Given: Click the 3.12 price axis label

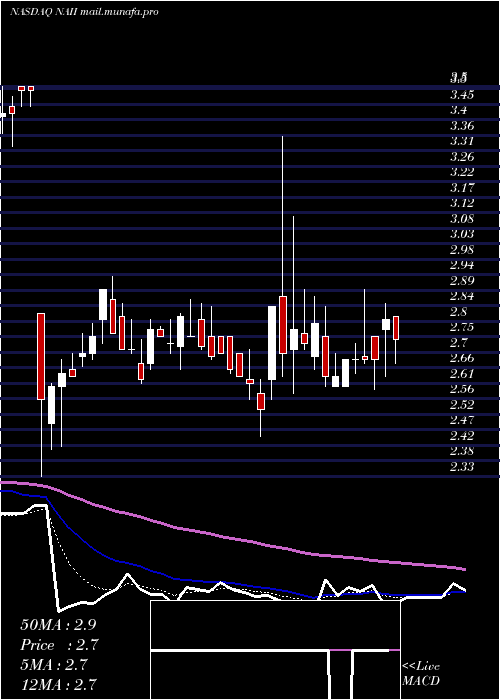Looking at the screenshot, I should click(462, 203).
